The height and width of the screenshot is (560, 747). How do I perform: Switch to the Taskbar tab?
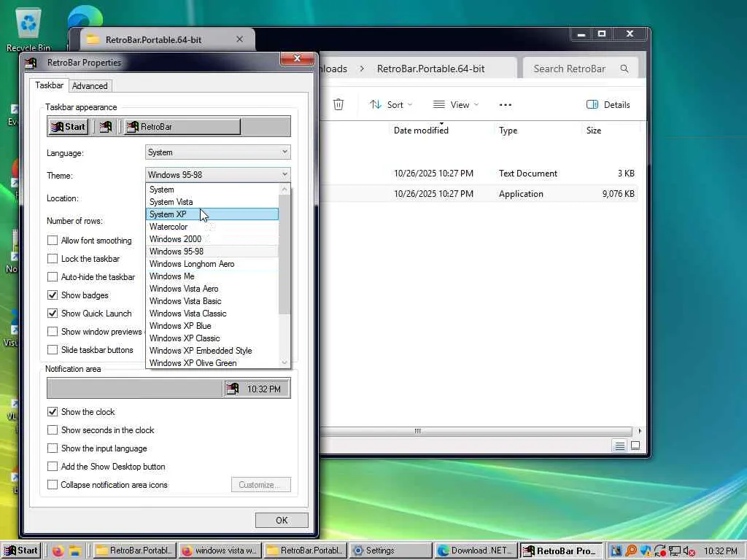point(49,85)
